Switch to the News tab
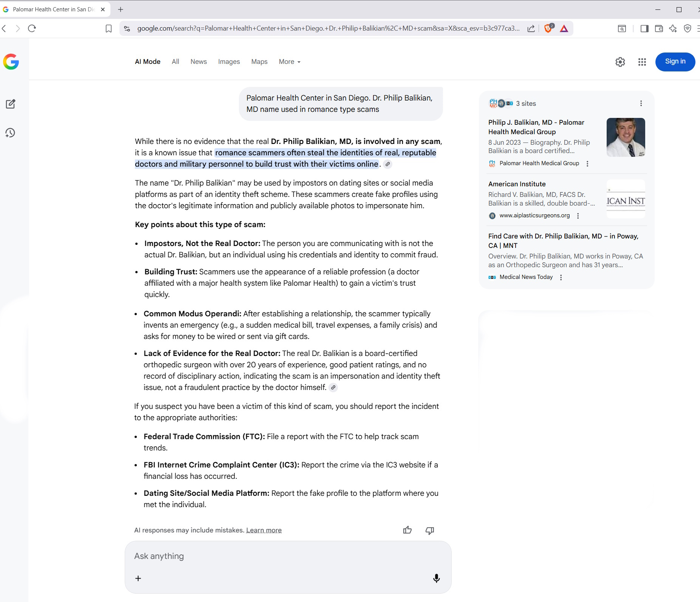The image size is (700, 602). click(x=198, y=62)
